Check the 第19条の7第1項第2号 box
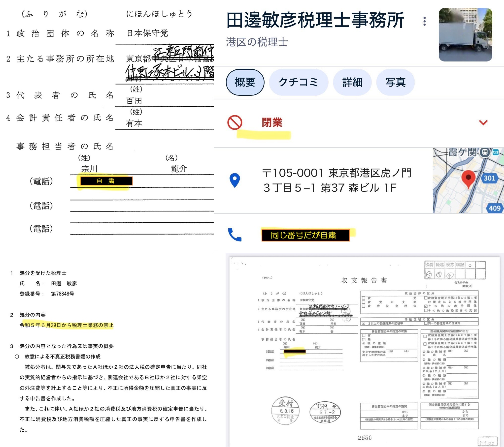The height and width of the screenshot is (447, 504). coord(425,344)
